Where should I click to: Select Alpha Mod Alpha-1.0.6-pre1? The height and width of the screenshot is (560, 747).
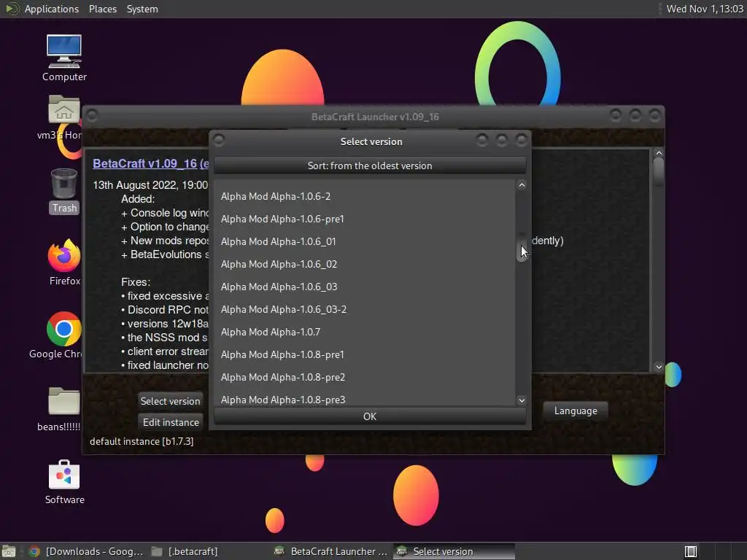coord(365,219)
